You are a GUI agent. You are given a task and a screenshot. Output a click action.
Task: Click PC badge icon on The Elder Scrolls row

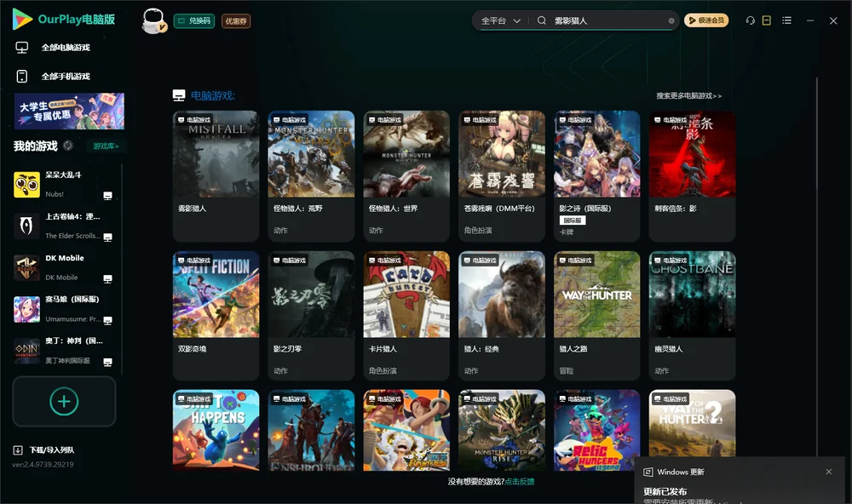tap(107, 238)
